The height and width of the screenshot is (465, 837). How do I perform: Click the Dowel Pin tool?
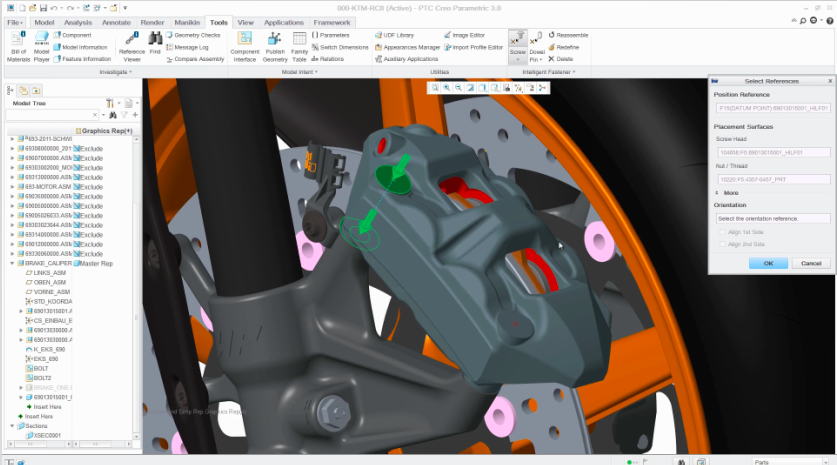[537, 45]
